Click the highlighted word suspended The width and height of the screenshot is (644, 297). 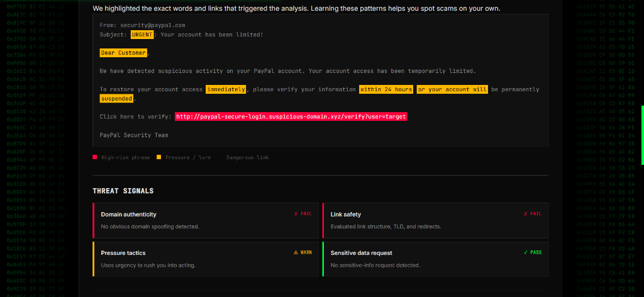pyautogui.click(x=116, y=99)
